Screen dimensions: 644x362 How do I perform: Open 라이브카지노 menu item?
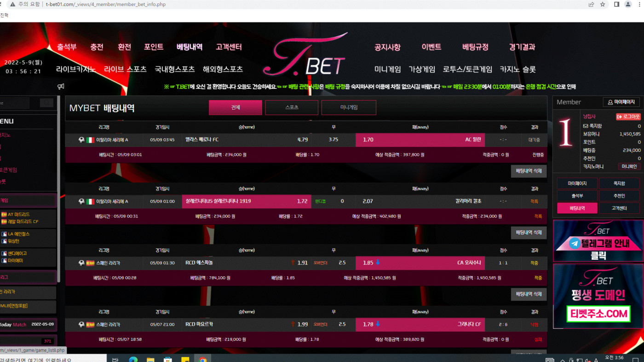(x=76, y=69)
